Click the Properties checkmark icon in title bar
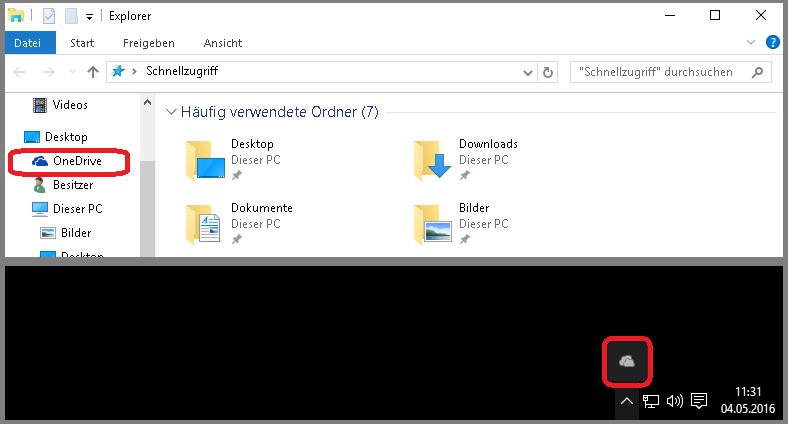This screenshot has height=424, width=789. point(50,16)
